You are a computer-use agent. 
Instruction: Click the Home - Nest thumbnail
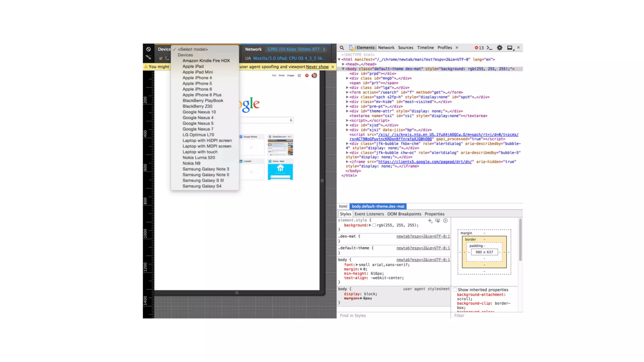[x=280, y=170]
